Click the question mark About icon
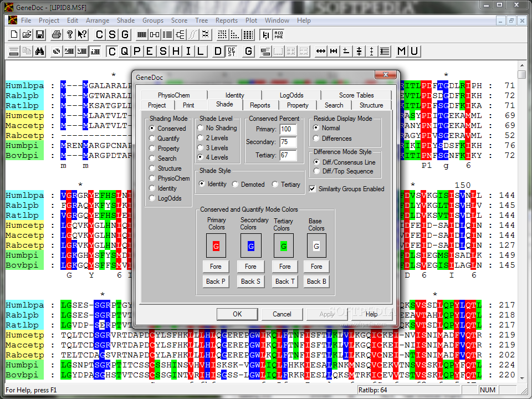This screenshot has width=532, height=399. [70, 34]
